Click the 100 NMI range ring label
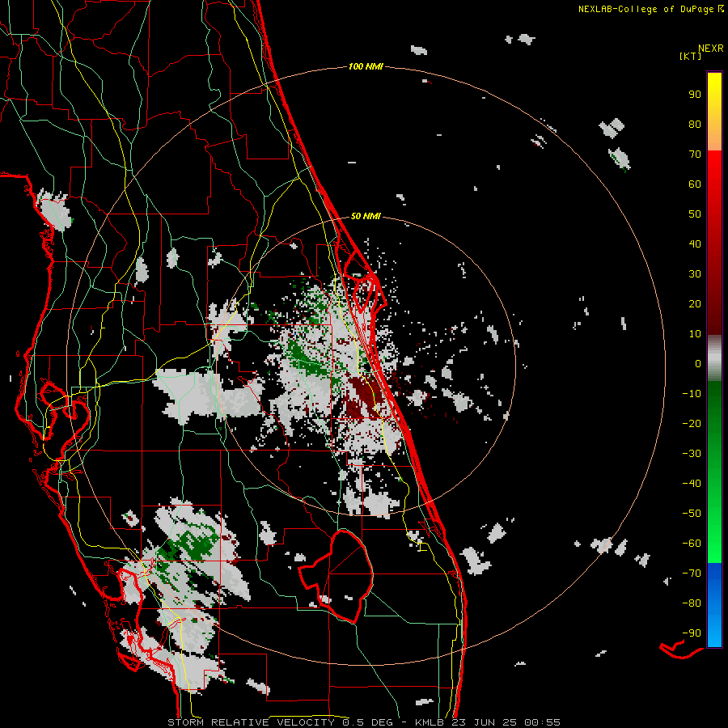Viewport: 728px width, 728px height. click(x=366, y=67)
